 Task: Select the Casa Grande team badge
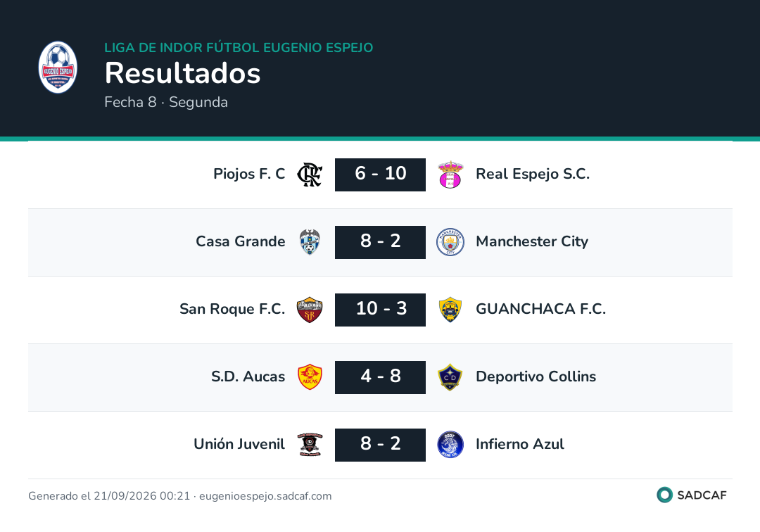coord(310,242)
